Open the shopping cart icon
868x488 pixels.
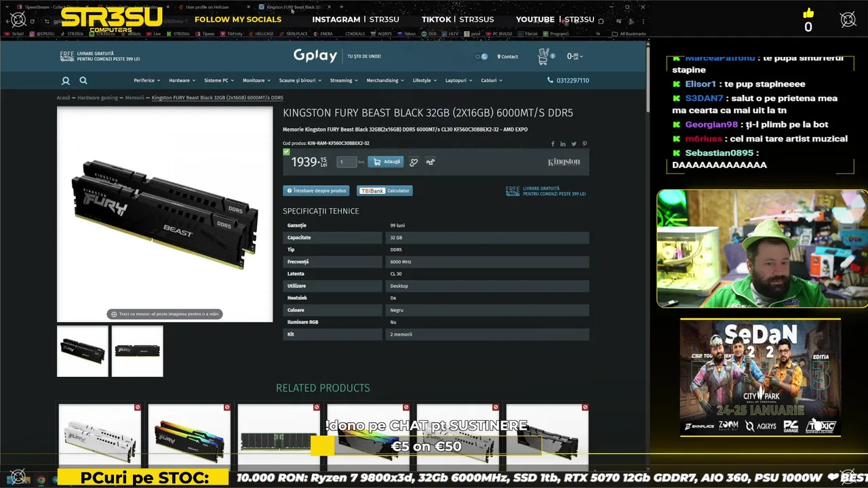(x=543, y=56)
